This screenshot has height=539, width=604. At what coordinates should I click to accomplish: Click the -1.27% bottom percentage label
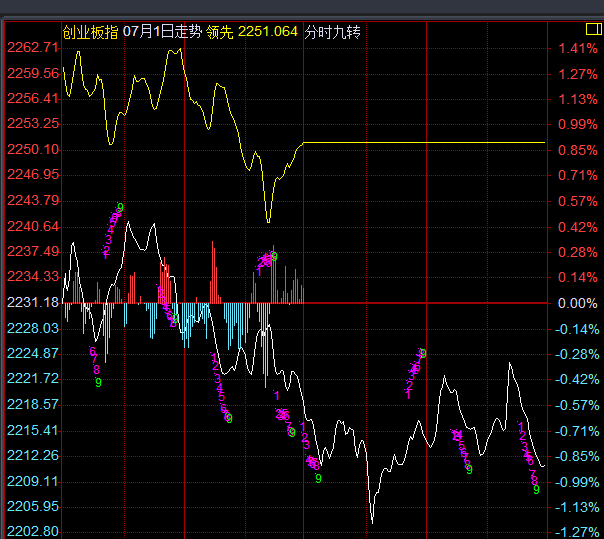point(578,531)
